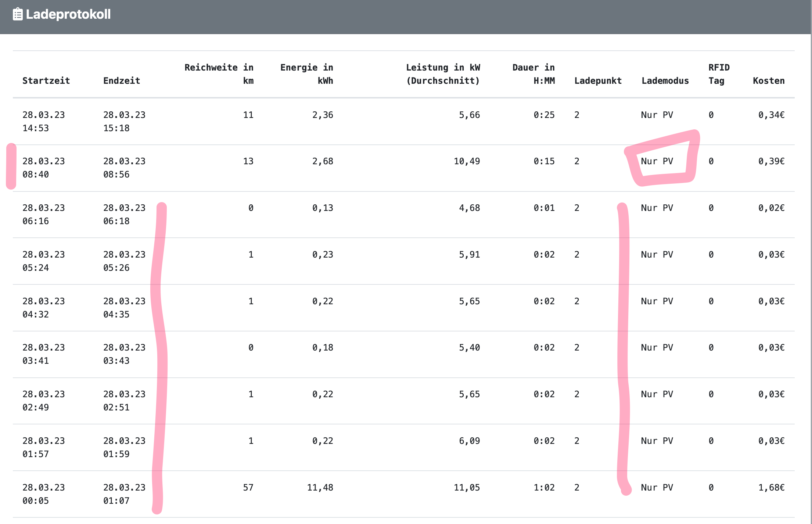Viewport: 812px width, 524px height.
Task: Click the Leistung in kW header
Action: coord(443,74)
